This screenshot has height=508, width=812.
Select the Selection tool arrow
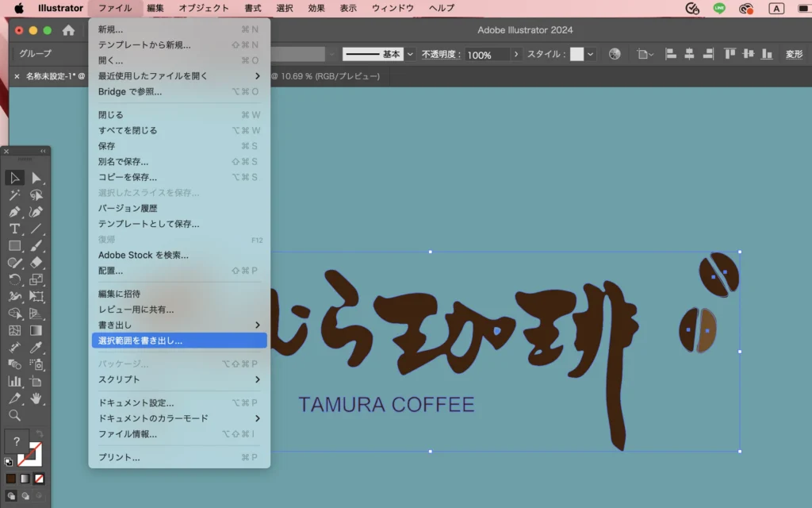(15, 177)
